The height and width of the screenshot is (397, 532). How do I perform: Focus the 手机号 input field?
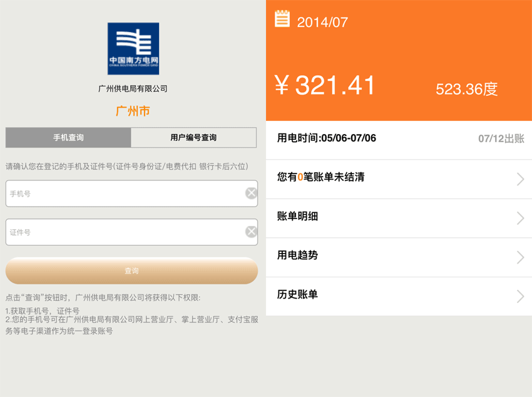pos(124,193)
